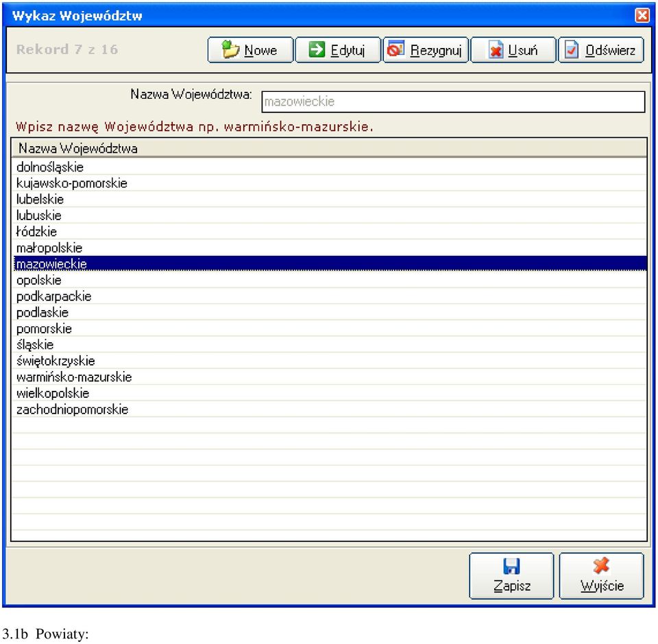
Task: Create a new record with the Nowe label
Action: click(260, 50)
